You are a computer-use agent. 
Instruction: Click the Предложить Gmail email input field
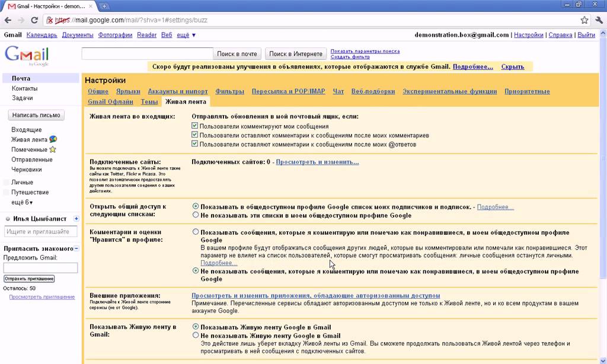[x=41, y=267]
